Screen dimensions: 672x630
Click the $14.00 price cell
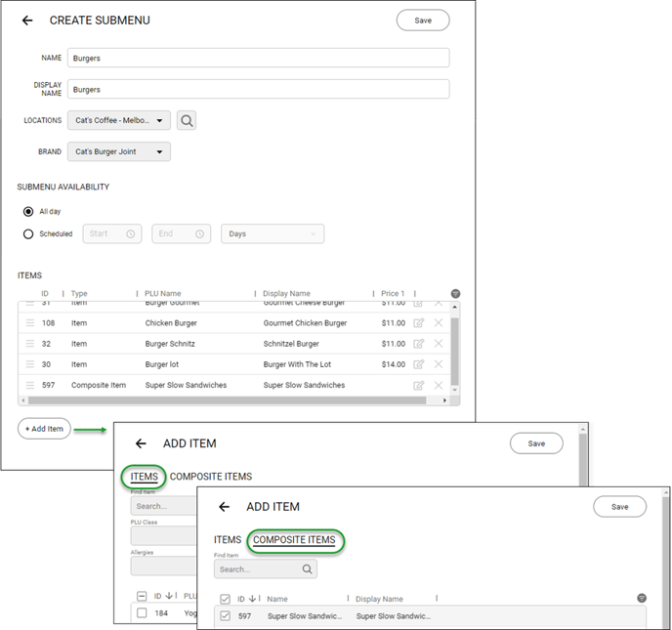click(x=394, y=364)
